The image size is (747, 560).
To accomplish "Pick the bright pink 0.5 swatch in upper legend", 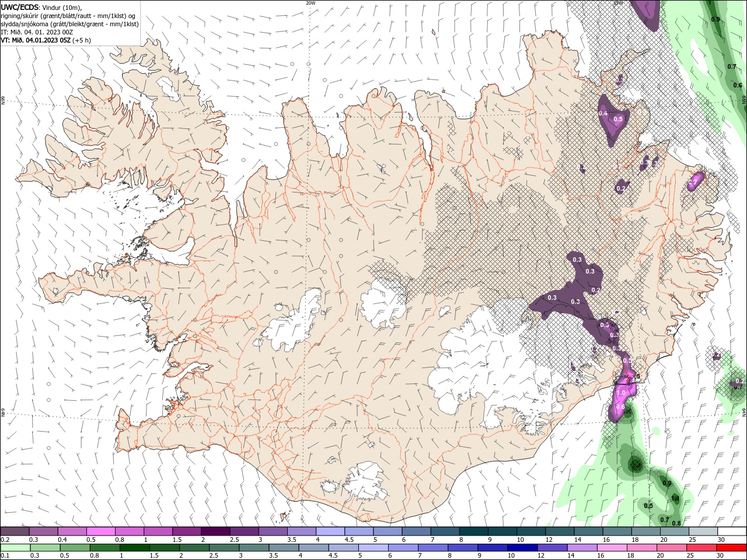I will click(100, 531).
